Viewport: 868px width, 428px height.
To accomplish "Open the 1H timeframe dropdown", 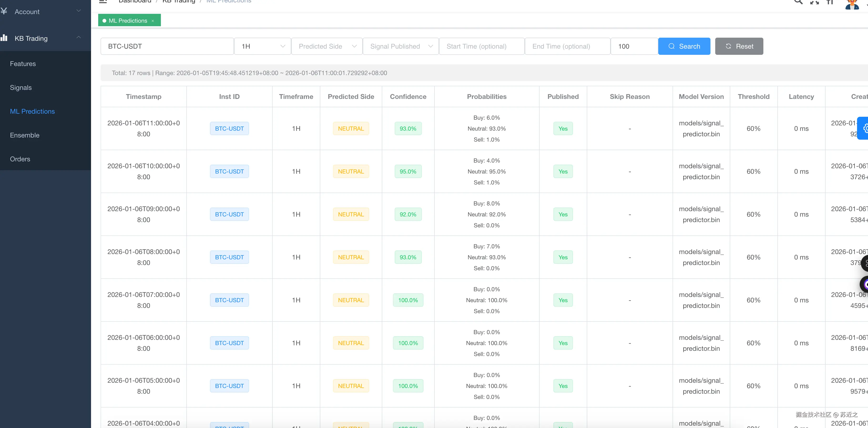I will pyautogui.click(x=262, y=46).
